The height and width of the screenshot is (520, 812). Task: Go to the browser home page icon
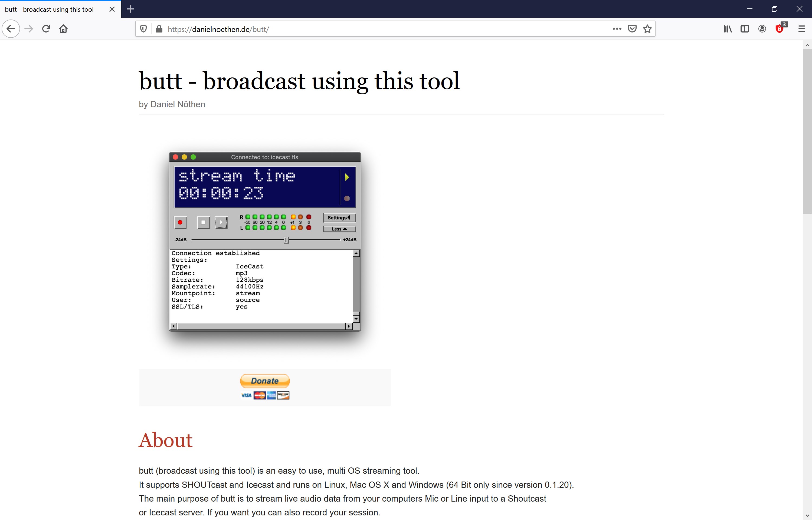[63, 29]
